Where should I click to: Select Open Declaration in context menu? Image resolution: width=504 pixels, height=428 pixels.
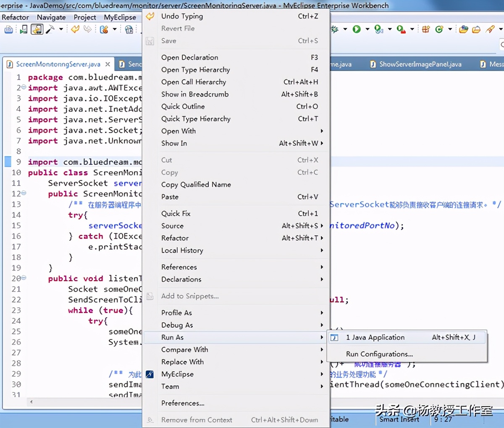[x=189, y=57]
